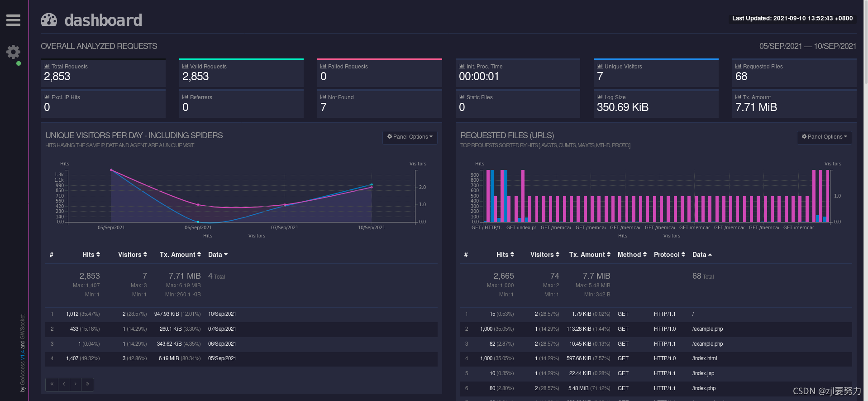Open the GoAccess v1.4 link
The width and height of the screenshot is (868, 401).
[x=23, y=355]
